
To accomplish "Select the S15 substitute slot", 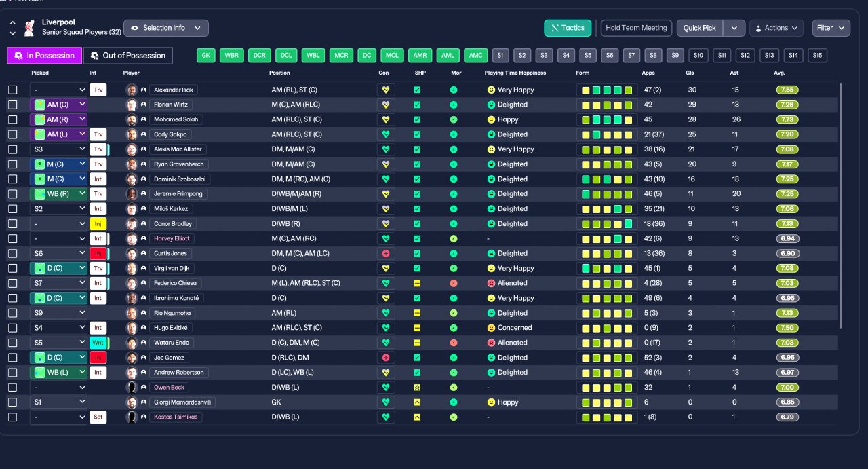I will coord(818,56).
